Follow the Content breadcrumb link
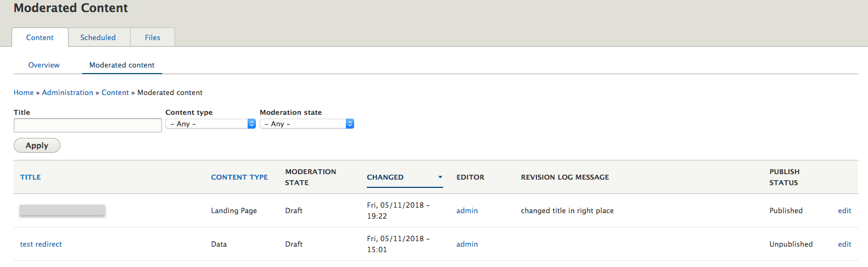This screenshot has height=267, width=868. [x=115, y=92]
